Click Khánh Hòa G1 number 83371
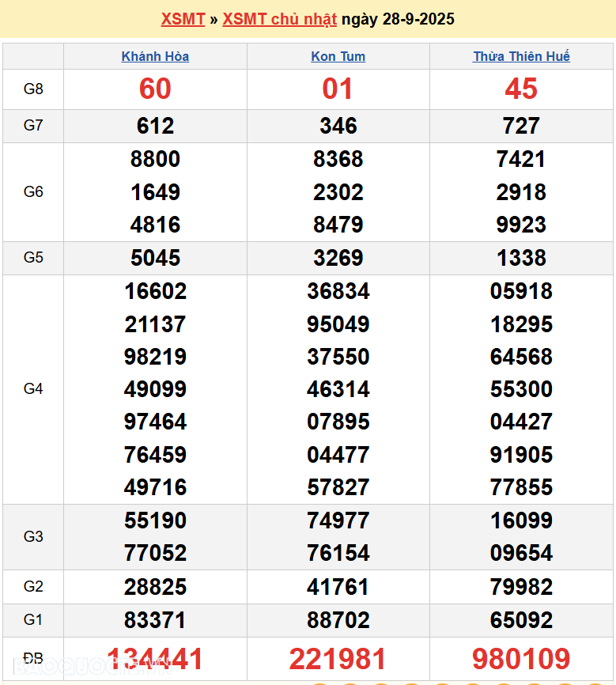616x685 pixels. 155,620
